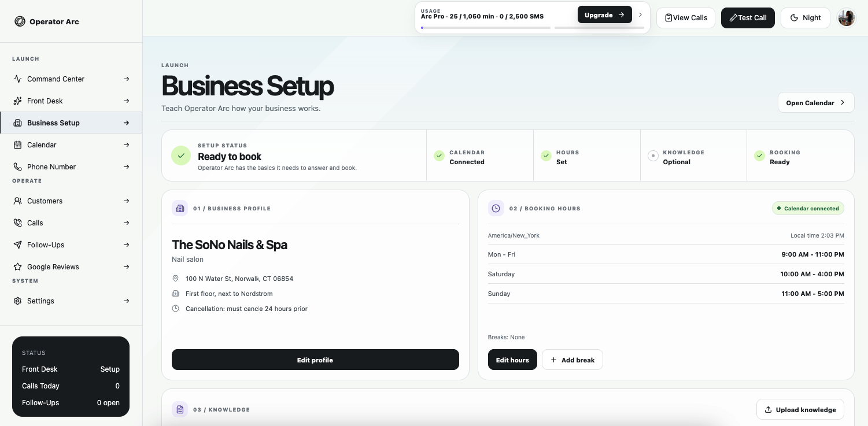This screenshot has width=868, height=426.
Task: Click the address 100 N Water St text
Action: (x=239, y=279)
